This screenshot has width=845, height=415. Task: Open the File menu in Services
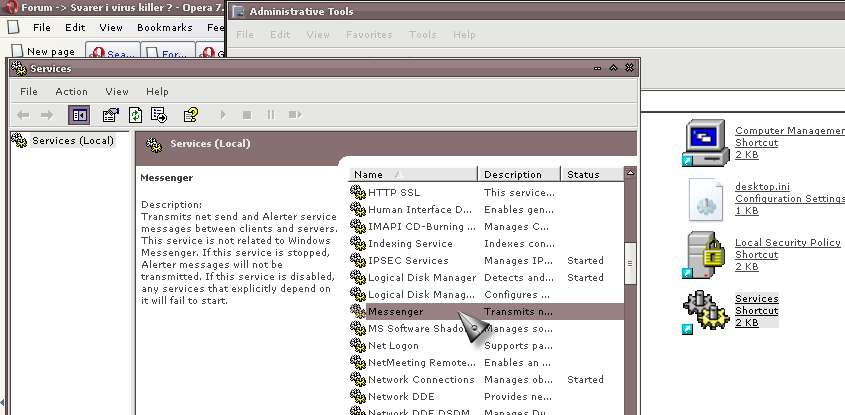(29, 92)
